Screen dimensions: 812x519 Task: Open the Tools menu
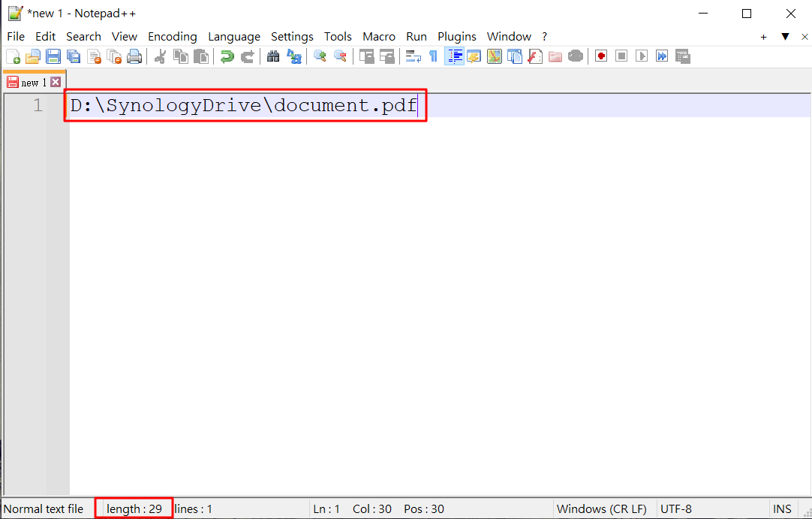(338, 37)
